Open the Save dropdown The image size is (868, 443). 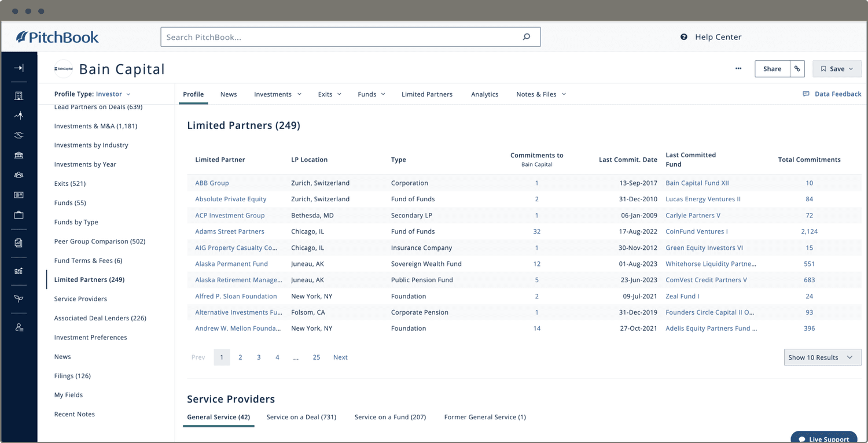pos(837,69)
